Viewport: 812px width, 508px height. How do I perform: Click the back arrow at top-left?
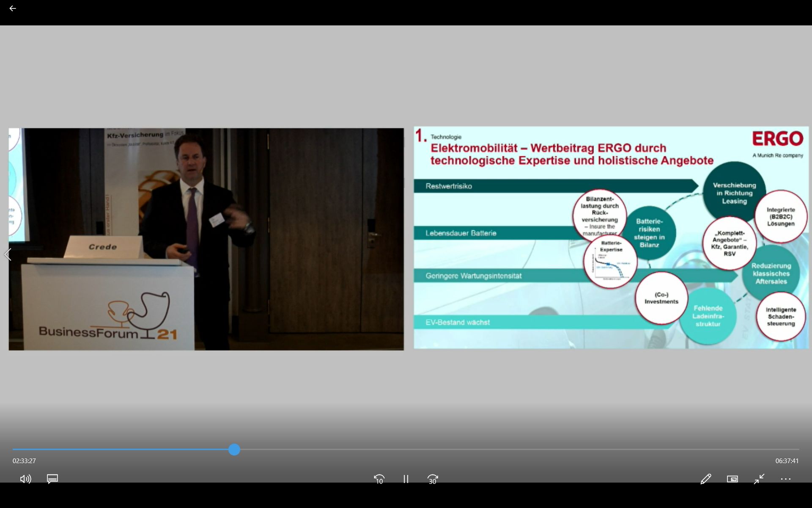pyautogui.click(x=13, y=8)
